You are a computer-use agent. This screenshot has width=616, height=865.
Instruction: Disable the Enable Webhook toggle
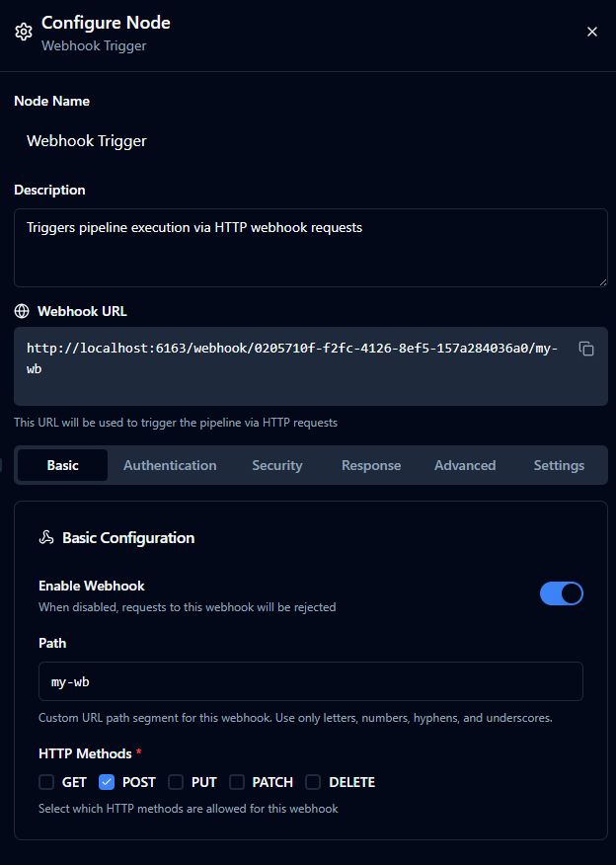(562, 593)
